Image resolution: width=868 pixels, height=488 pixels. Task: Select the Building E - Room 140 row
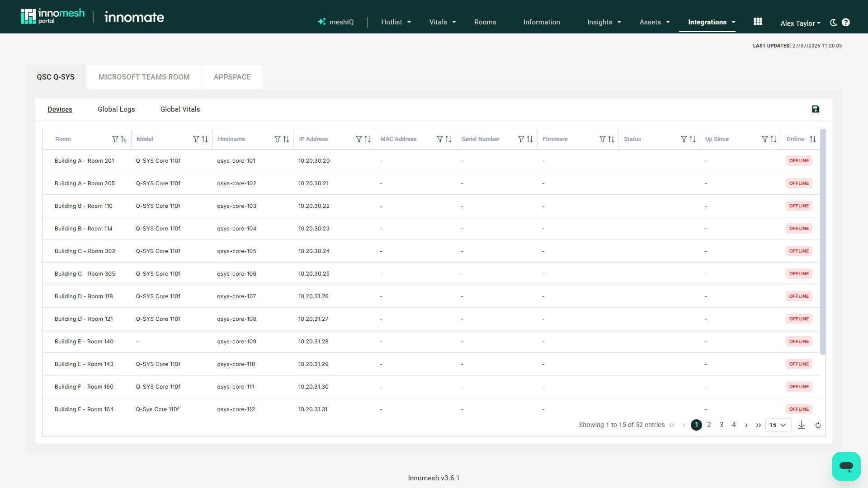pyautogui.click(x=431, y=342)
